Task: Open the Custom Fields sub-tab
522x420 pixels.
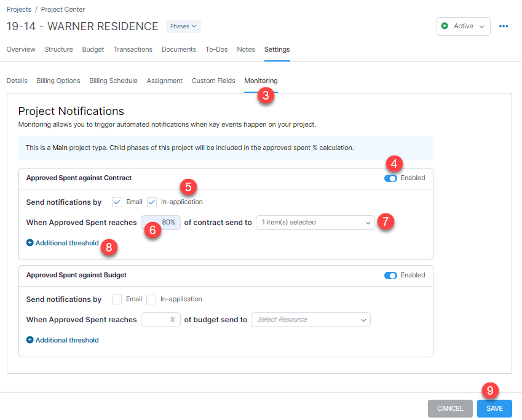Action: 213,81
